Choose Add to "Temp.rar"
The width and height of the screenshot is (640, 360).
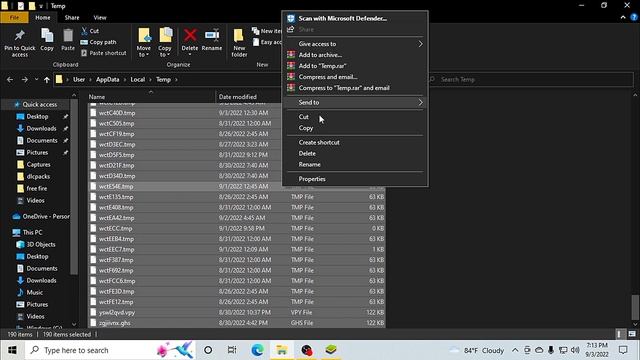click(355, 66)
